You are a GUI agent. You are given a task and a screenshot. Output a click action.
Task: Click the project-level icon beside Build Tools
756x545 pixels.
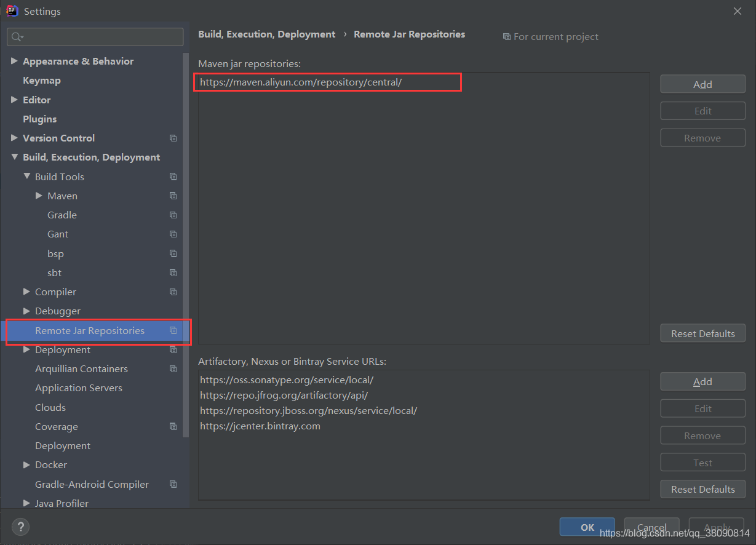click(x=173, y=177)
